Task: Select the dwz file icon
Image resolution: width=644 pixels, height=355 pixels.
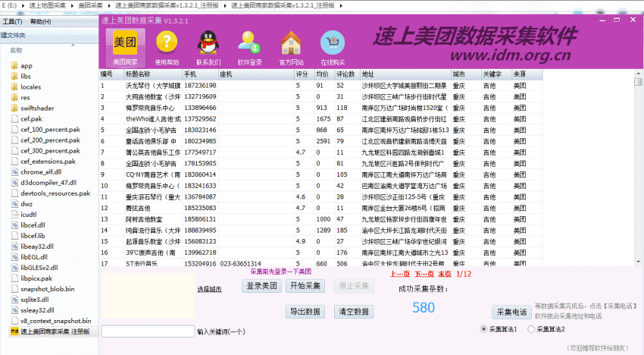Action: point(14,204)
